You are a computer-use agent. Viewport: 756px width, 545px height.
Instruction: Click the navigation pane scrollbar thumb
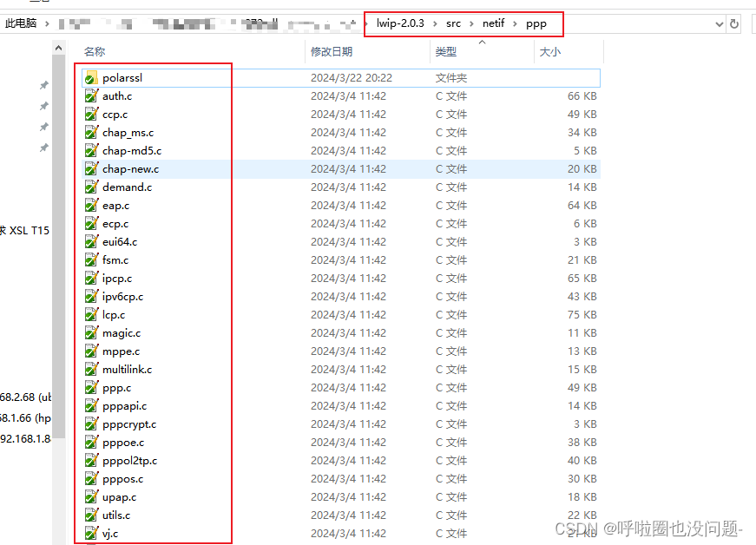coord(58,246)
